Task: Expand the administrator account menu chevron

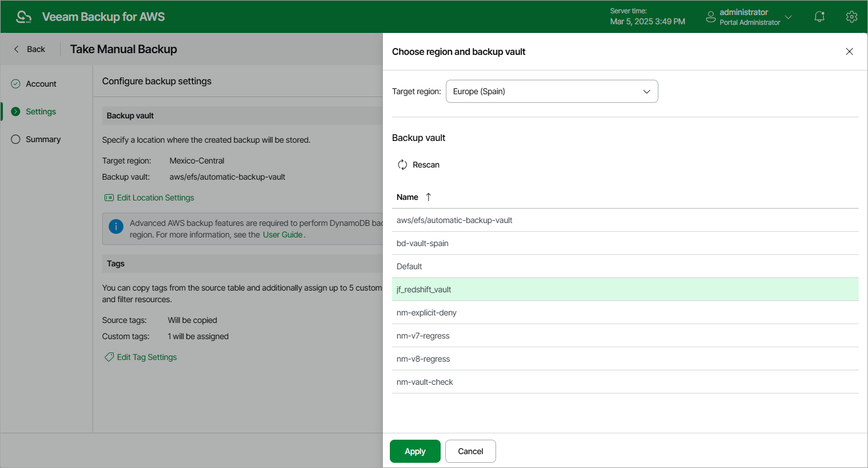Action: tap(788, 17)
